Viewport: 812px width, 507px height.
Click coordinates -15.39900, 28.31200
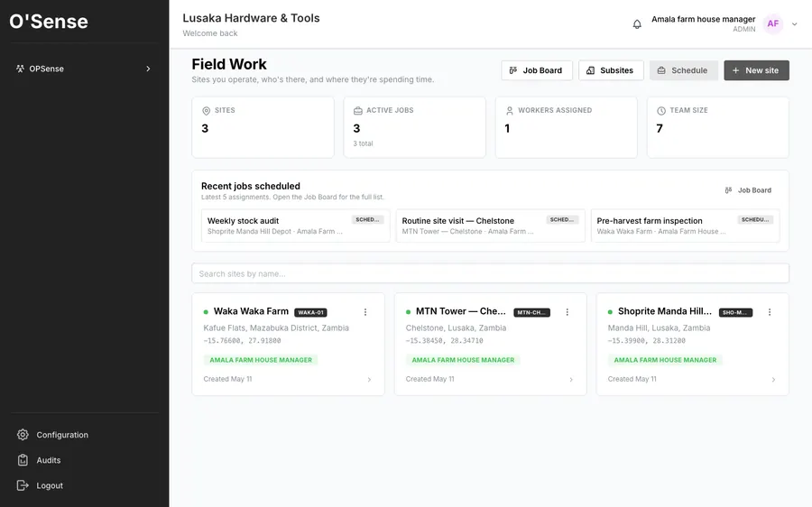pyautogui.click(x=647, y=341)
